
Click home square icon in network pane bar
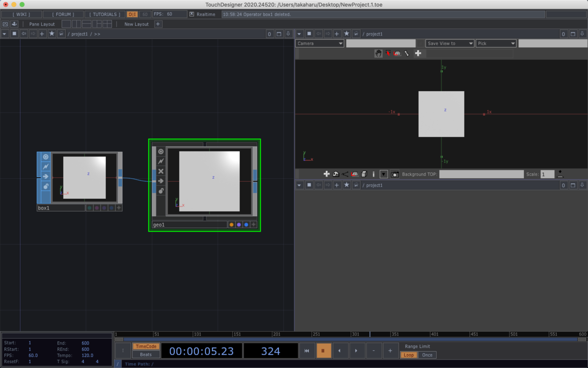(x=14, y=34)
